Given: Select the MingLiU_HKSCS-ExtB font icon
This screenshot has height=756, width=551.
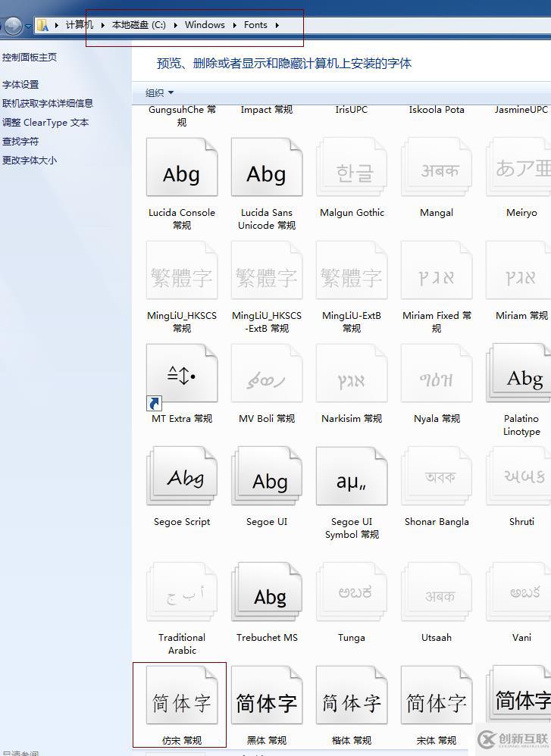Looking at the screenshot, I should click(x=267, y=270).
